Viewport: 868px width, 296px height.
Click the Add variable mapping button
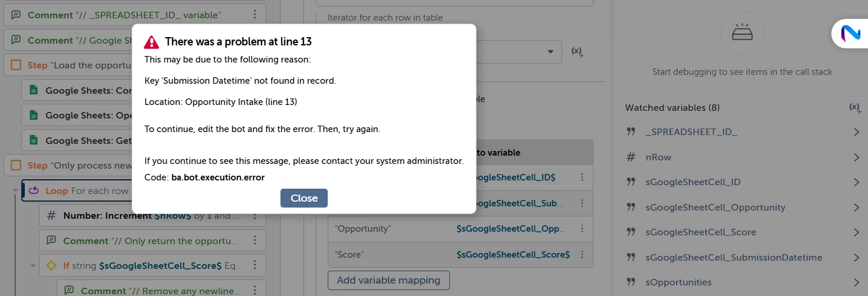click(x=389, y=280)
